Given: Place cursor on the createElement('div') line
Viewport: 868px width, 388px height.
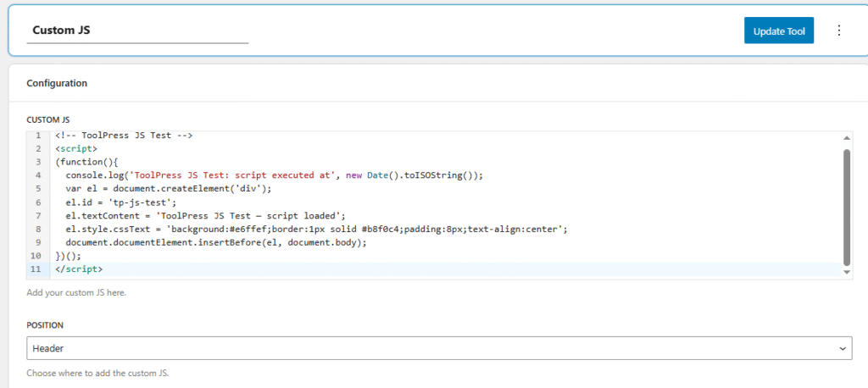Looking at the screenshot, I should tap(169, 189).
